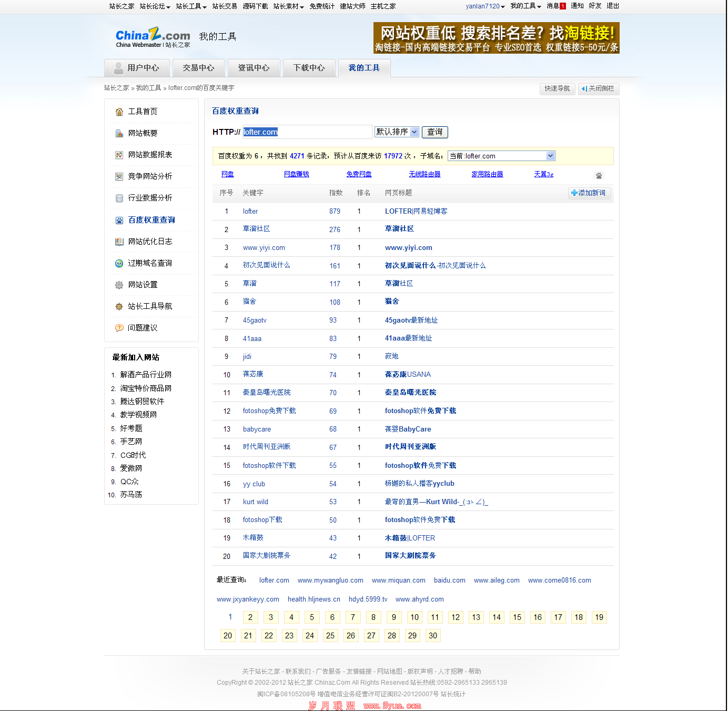Switch to the 交易中心 tab

(198, 68)
